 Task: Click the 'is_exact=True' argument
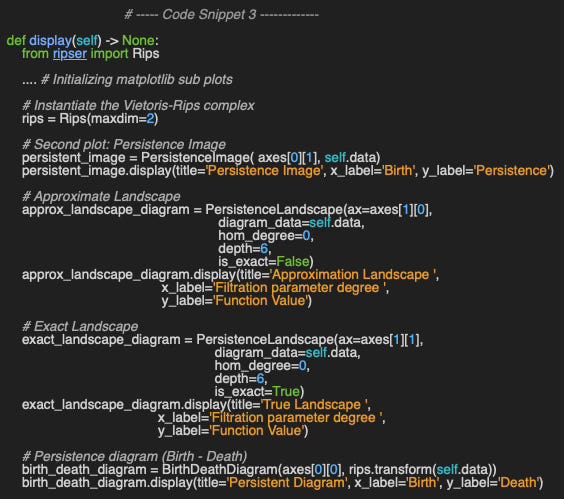[257, 391]
